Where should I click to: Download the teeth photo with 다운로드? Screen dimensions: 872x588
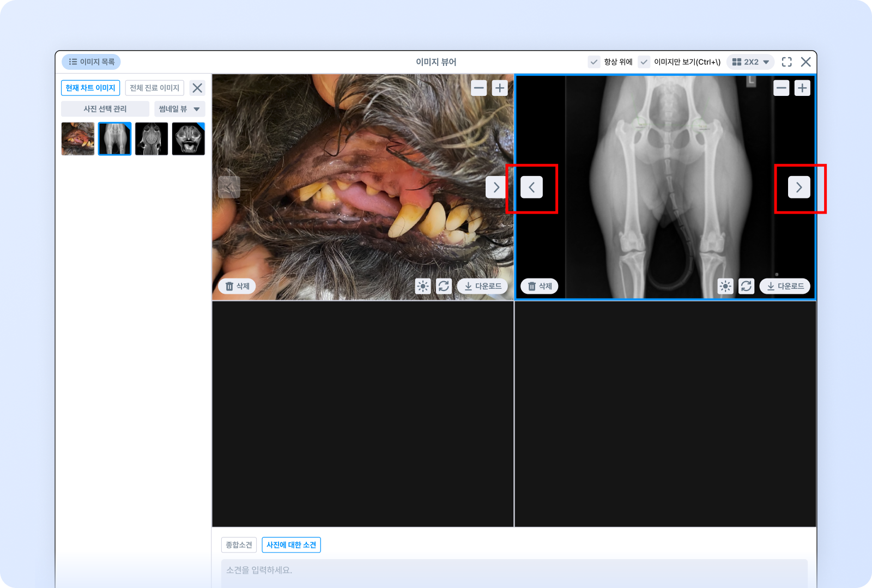pyautogui.click(x=483, y=286)
